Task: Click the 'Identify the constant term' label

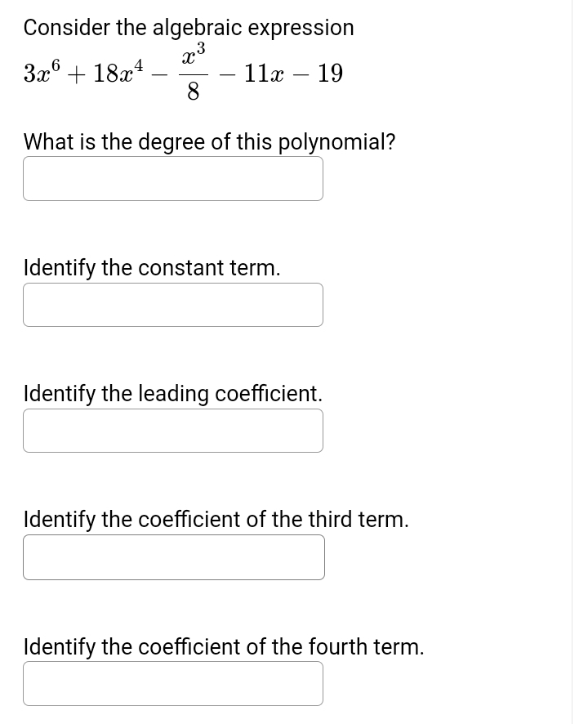Action: [152, 267]
